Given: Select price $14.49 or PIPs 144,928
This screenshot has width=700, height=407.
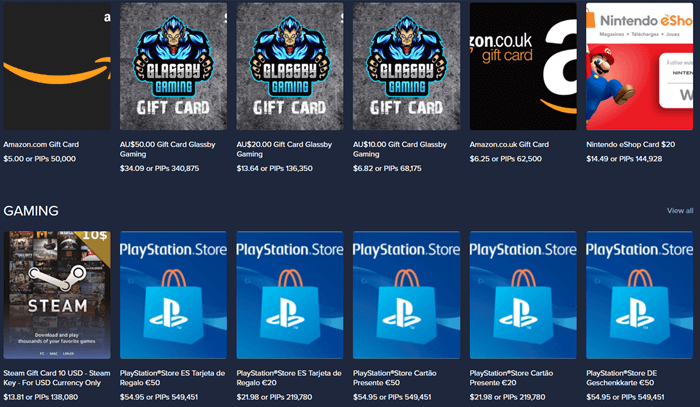Looking at the screenshot, I should tap(624, 158).
